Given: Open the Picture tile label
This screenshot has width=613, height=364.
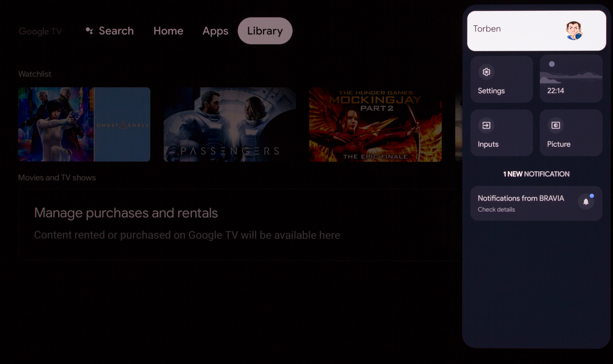Looking at the screenshot, I should click(x=559, y=144).
